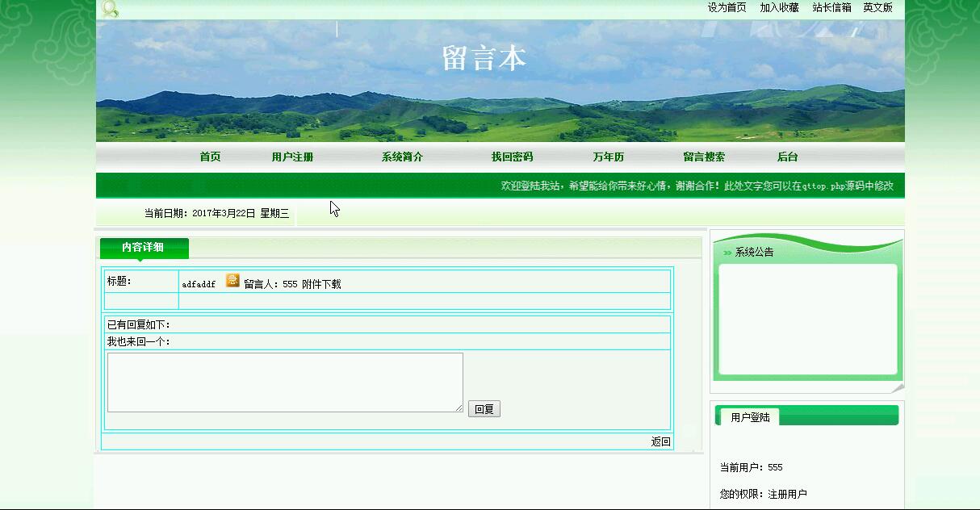Go to 首页 in navigation bar
Viewport: 980px width, 510px height.
tap(210, 157)
